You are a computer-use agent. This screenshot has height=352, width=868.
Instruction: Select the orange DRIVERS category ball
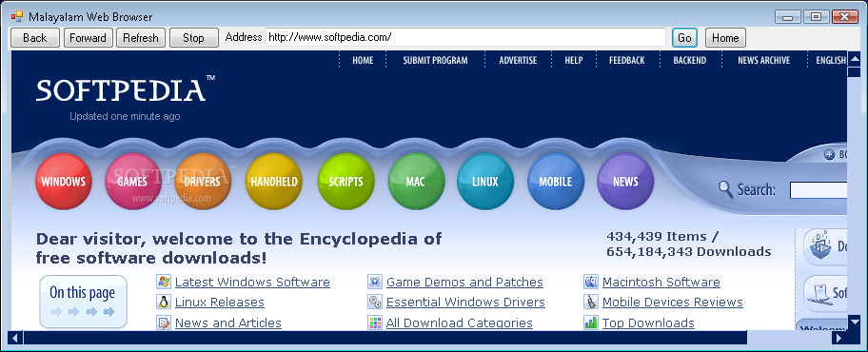click(202, 181)
